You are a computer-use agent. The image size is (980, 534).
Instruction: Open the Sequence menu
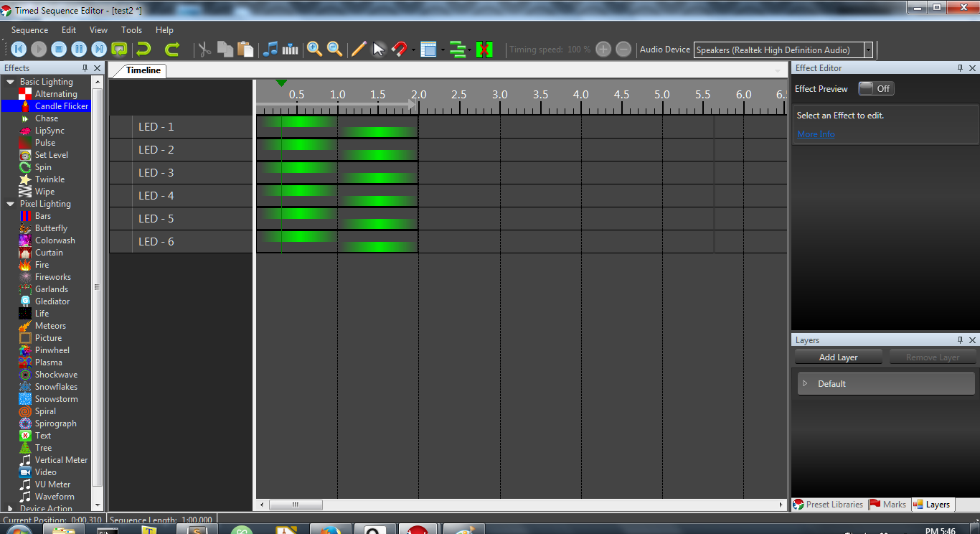29,30
